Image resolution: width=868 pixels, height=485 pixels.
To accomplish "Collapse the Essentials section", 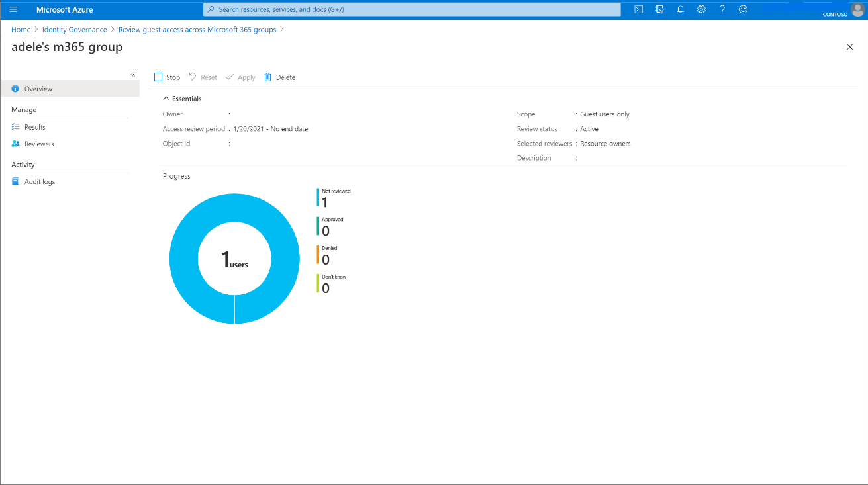I will (x=166, y=97).
